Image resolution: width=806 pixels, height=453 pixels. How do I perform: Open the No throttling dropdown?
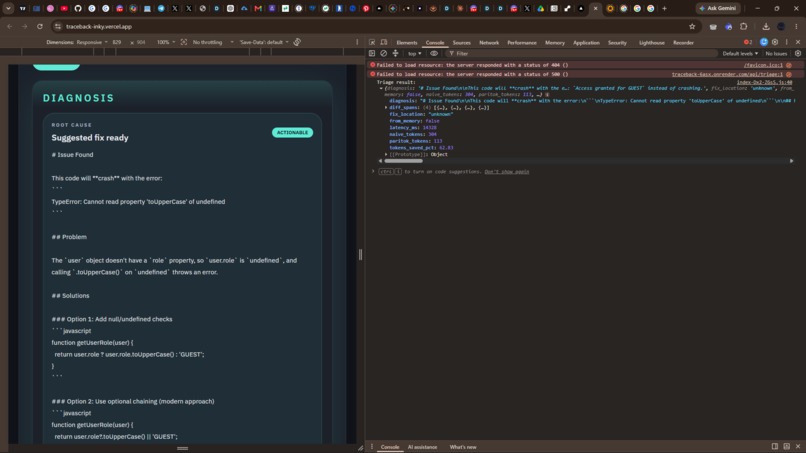(213, 42)
